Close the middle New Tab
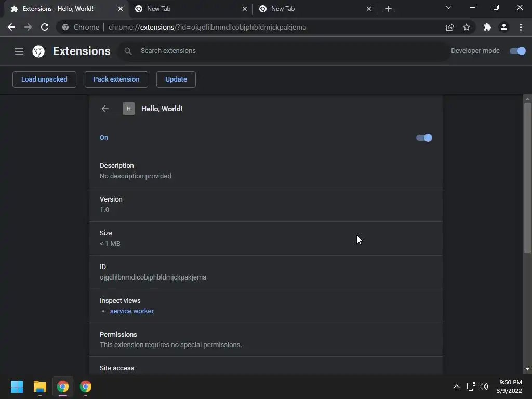The image size is (532, 399). point(245,9)
